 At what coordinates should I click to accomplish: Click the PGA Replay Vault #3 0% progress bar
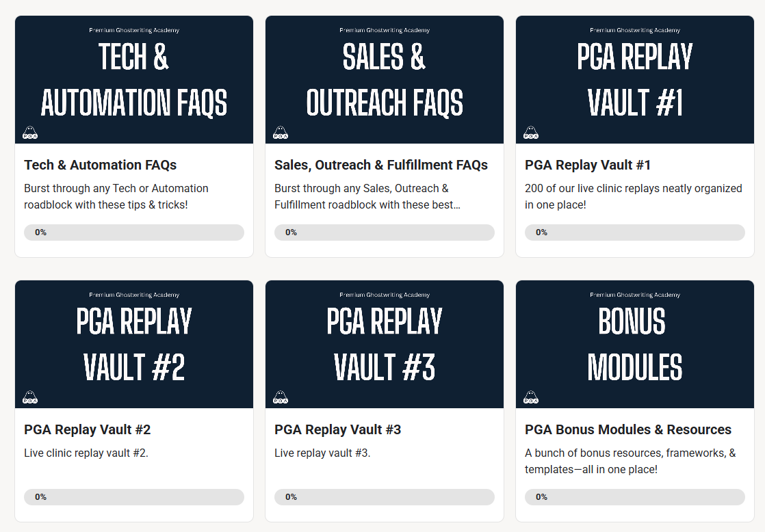[385, 497]
